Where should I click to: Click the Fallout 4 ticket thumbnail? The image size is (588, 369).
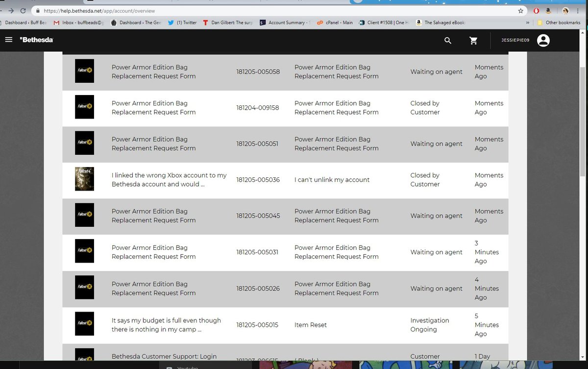[x=84, y=179]
